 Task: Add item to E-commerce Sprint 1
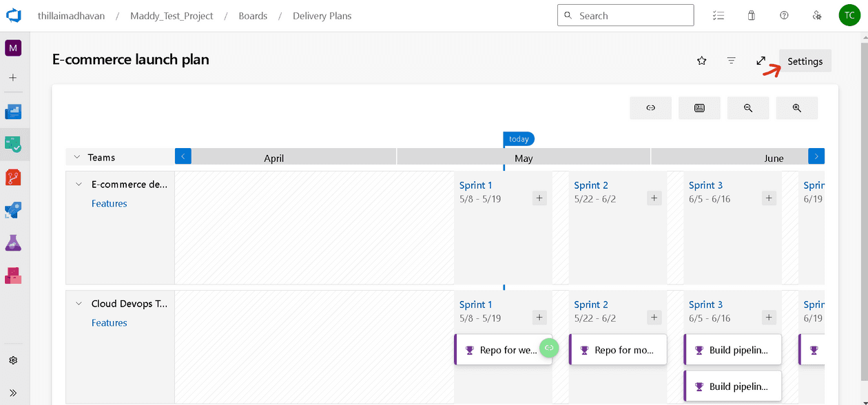(x=539, y=198)
